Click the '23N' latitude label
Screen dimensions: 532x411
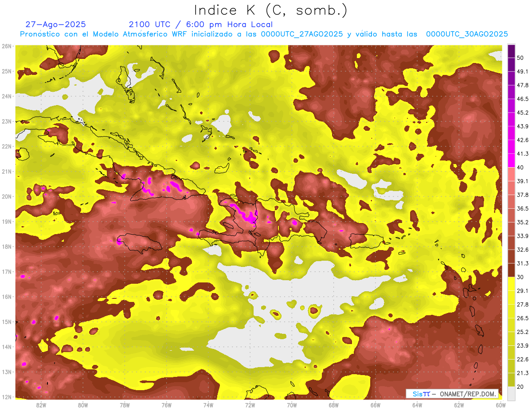click(x=7, y=121)
